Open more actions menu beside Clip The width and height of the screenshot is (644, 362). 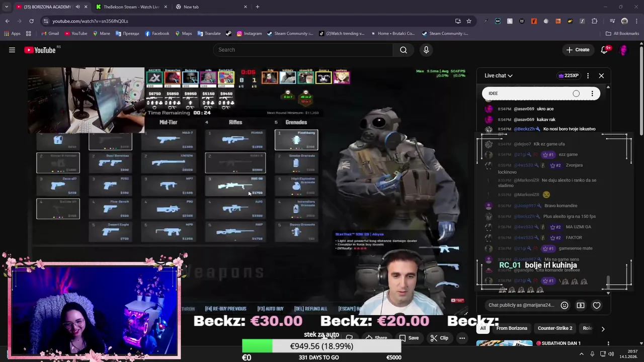pos(462,338)
